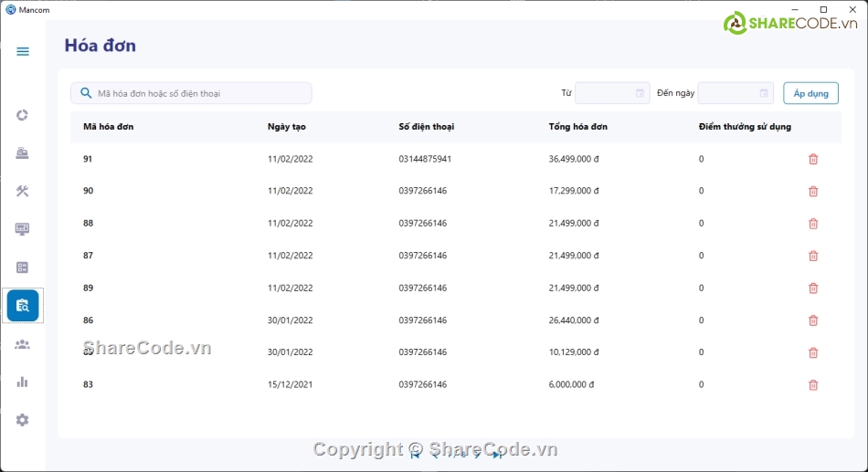
Task: Jump to the last page of invoices
Action: click(x=498, y=455)
